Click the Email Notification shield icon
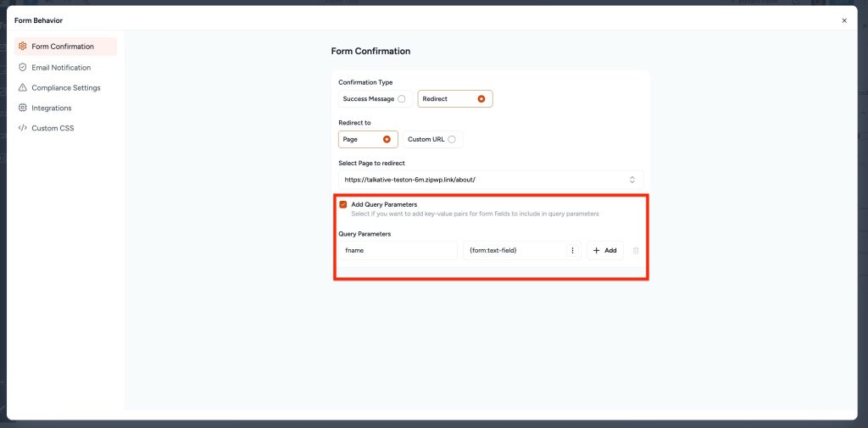868x428 pixels. (22, 67)
